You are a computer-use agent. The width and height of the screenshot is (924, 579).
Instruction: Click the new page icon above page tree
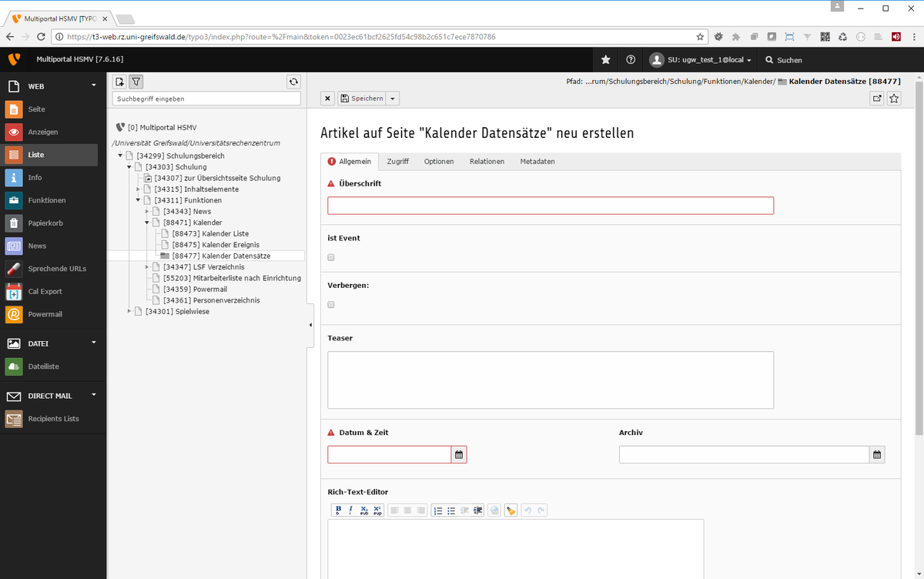point(119,82)
